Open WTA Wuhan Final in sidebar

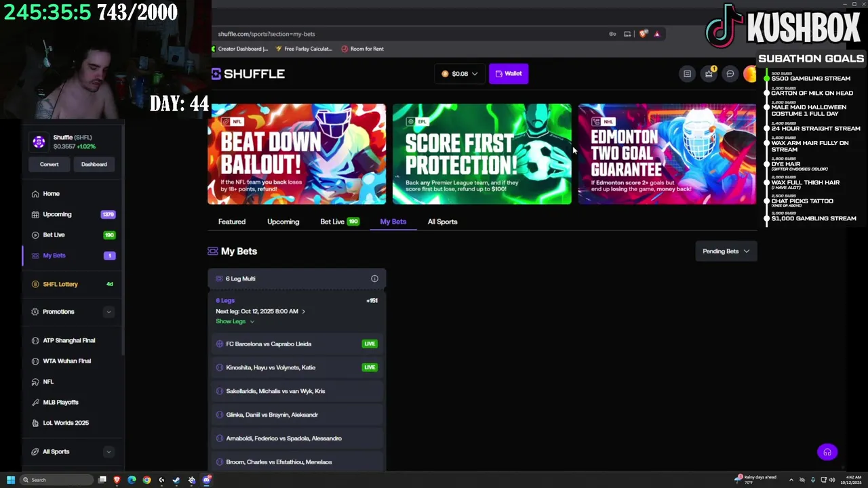[x=73, y=361]
